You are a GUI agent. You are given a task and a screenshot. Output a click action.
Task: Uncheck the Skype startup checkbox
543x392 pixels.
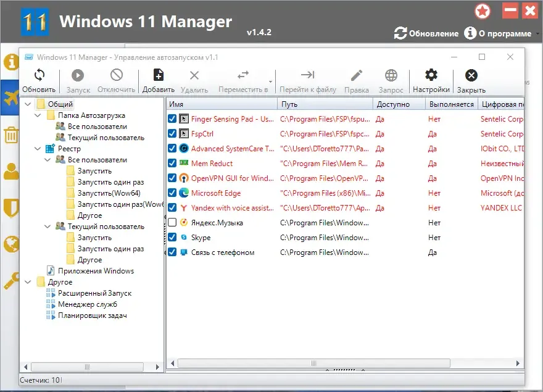pyautogui.click(x=172, y=238)
